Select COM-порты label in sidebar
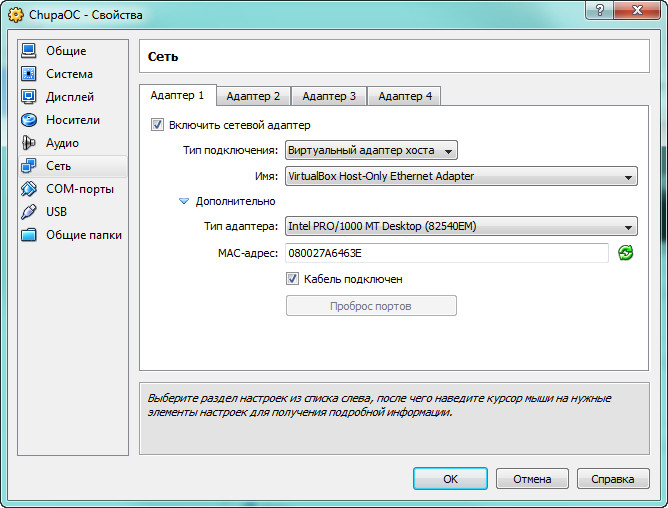 (x=80, y=189)
